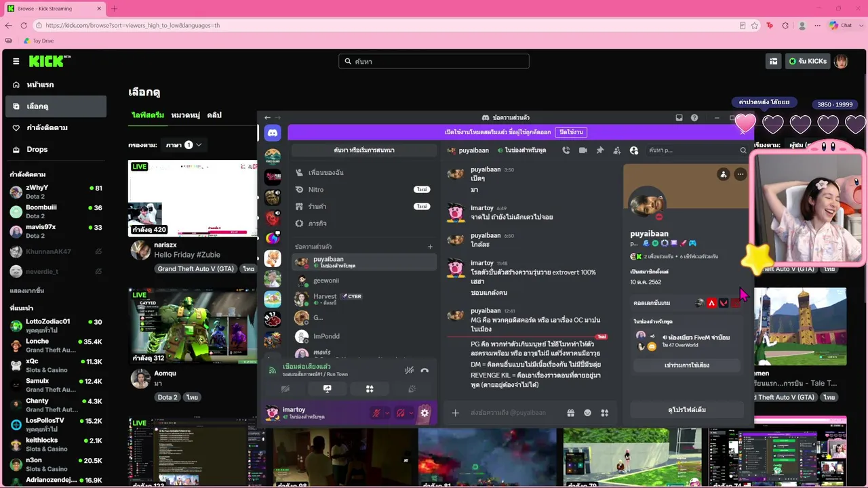Open Discord activities button in voice panel
The width and height of the screenshot is (868, 488).
click(370, 389)
